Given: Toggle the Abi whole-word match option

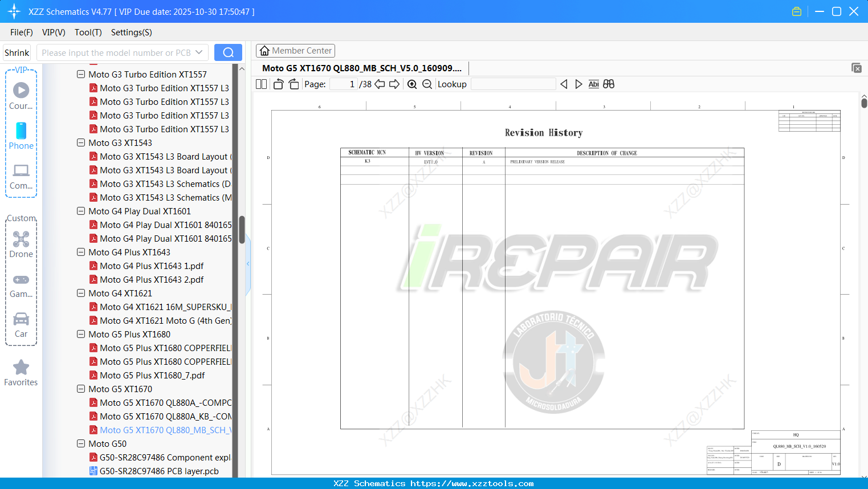Looking at the screenshot, I should [593, 84].
